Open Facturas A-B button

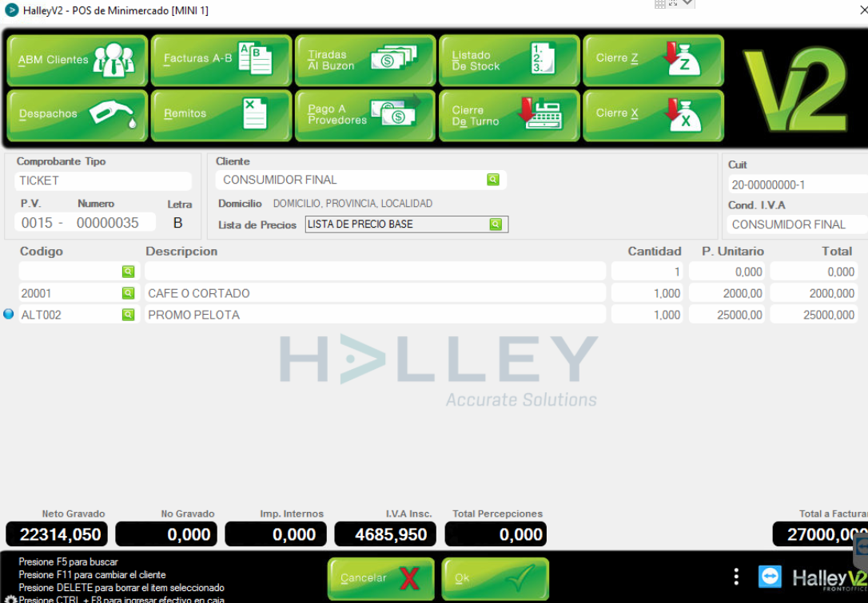click(x=221, y=61)
